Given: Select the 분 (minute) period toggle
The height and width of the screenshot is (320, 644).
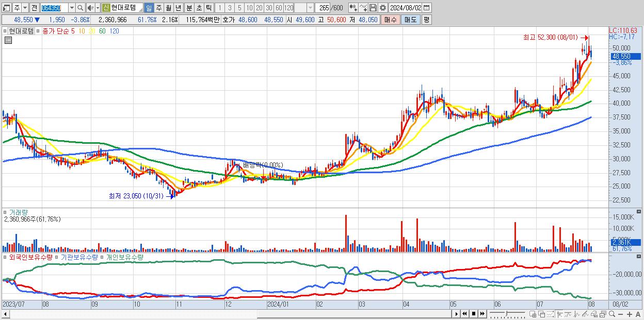Looking at the screenshot, I should pos(189,8).
